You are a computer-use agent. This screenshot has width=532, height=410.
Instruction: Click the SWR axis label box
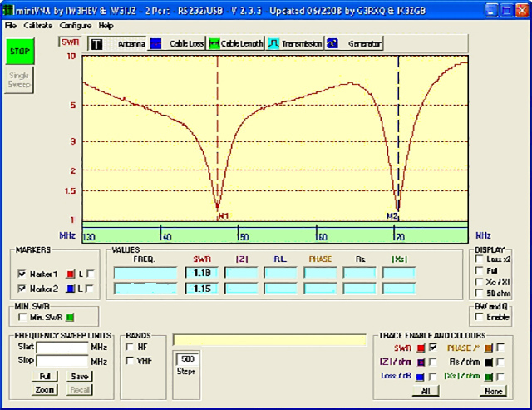[x=70, y=42]
